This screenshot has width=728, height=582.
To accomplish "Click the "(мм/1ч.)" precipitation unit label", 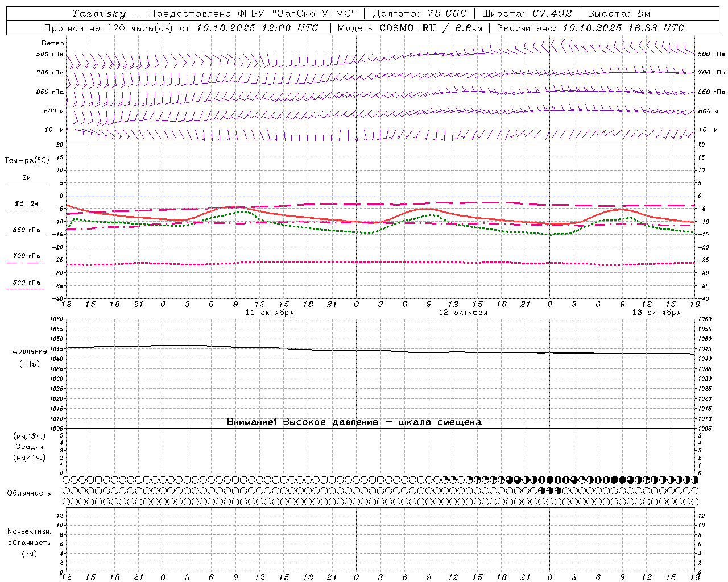I will click(30, 458).
